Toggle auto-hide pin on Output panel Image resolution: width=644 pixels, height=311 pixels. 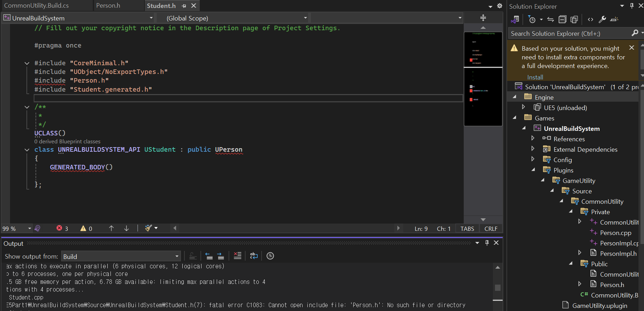coord(487,243)
